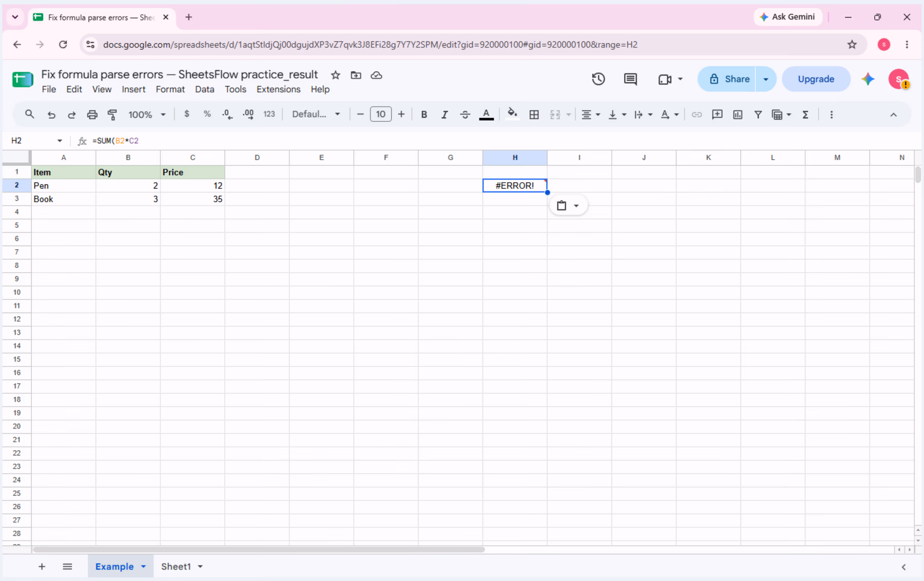Open the borders tool
The height and width of the screenshot is (581, 924).
[x=534, y=114]
